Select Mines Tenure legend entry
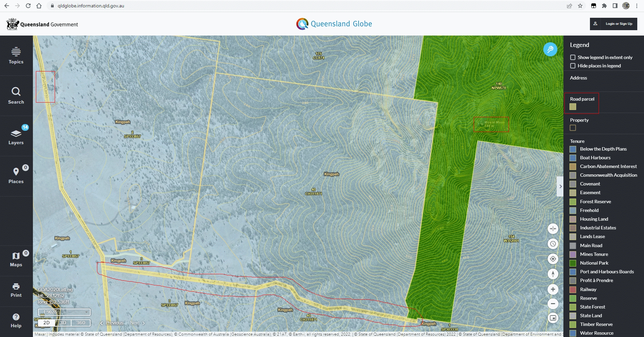644x337 pixels. point(594,254)
